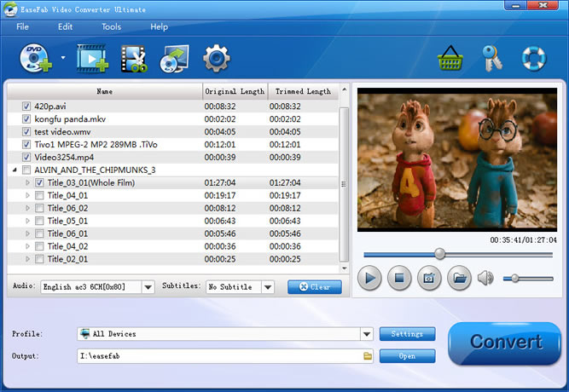Click the EaseFab app logo icon
Screen dimensions: 569x392
coord(10,9)
